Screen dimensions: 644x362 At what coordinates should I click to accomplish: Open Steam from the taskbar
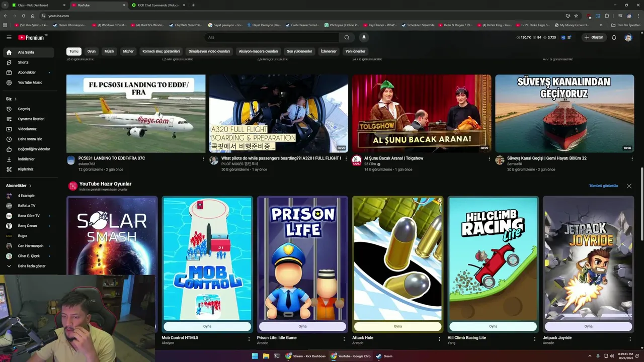tap(384, 356)
